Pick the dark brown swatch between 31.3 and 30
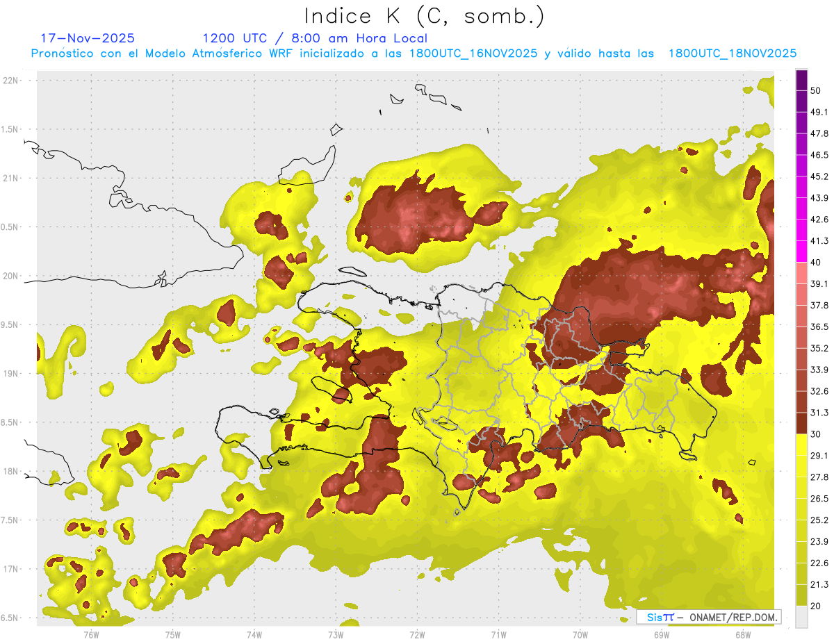 point(801,423)
